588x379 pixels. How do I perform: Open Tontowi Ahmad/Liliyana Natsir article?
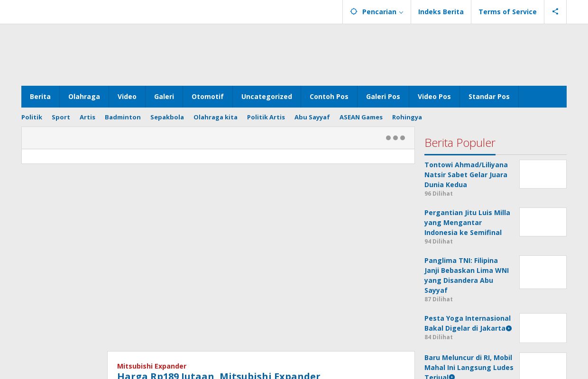pyautogui.click(x=466, y=174)
